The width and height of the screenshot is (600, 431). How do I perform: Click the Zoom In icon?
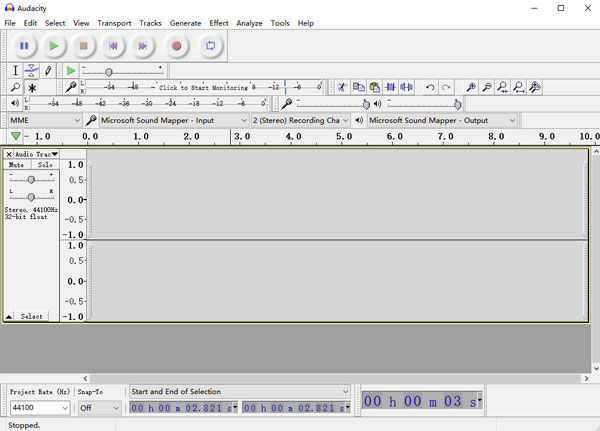[x=471, y=87]
